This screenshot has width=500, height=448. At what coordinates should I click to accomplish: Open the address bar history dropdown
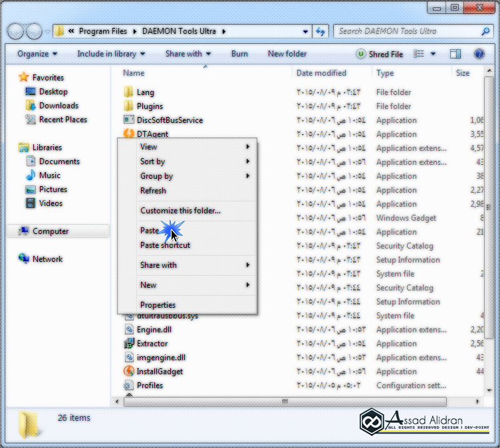point(305,31)
